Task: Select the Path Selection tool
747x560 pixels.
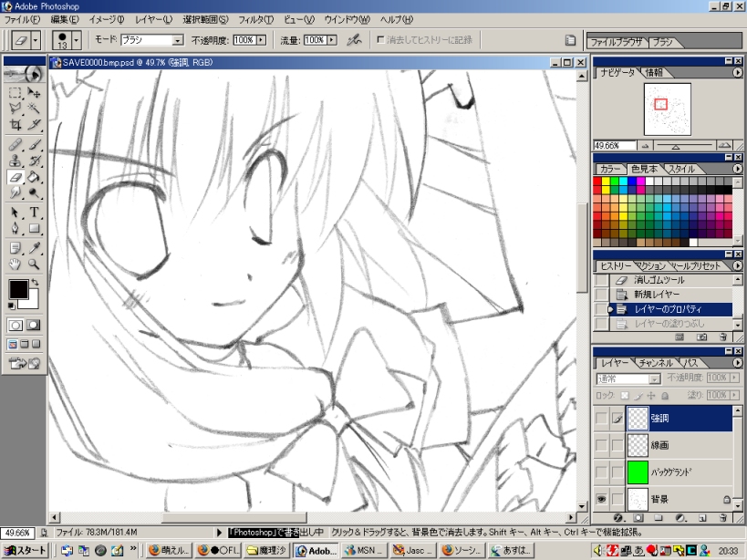Action: click(16, 213)
